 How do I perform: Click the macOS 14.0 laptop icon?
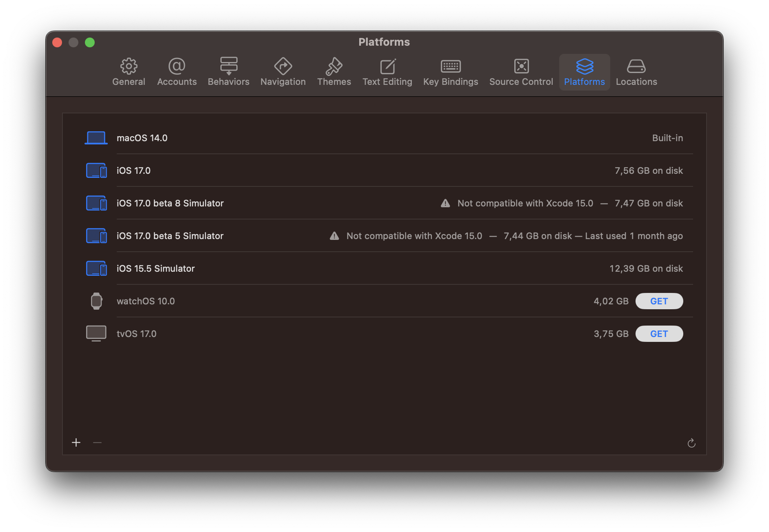96,137
